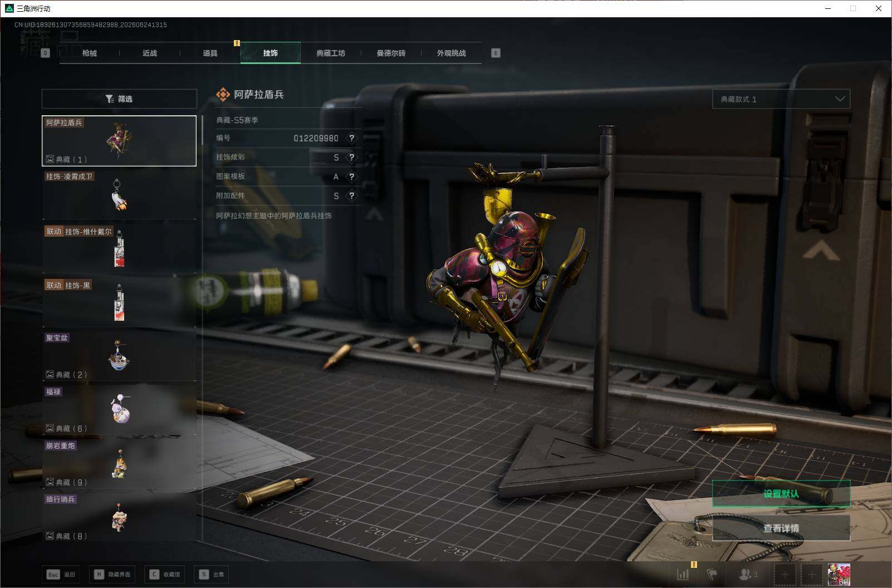Click the question mark beside 挂饰炫彩
892x588 pixels.
351,158
